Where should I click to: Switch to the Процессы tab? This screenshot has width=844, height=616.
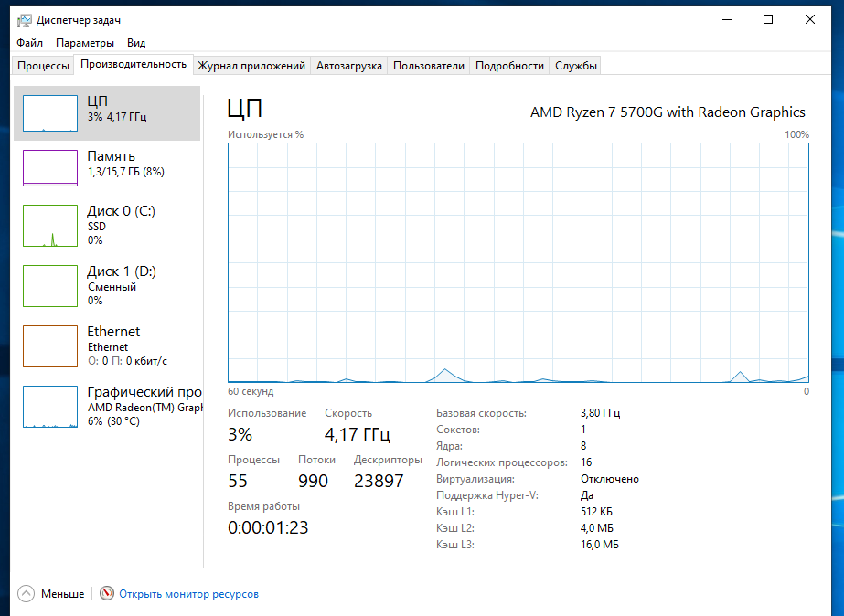pyautogui.click(x=43, y=66)
